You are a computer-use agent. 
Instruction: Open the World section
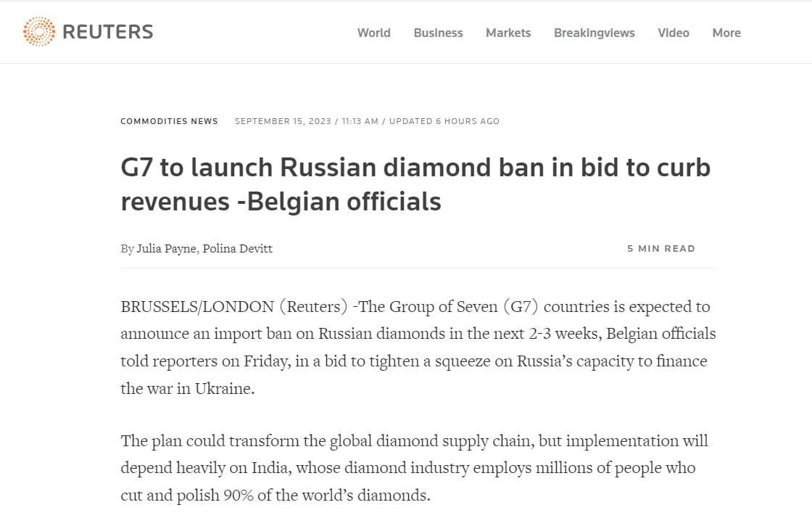pos(373,33)
